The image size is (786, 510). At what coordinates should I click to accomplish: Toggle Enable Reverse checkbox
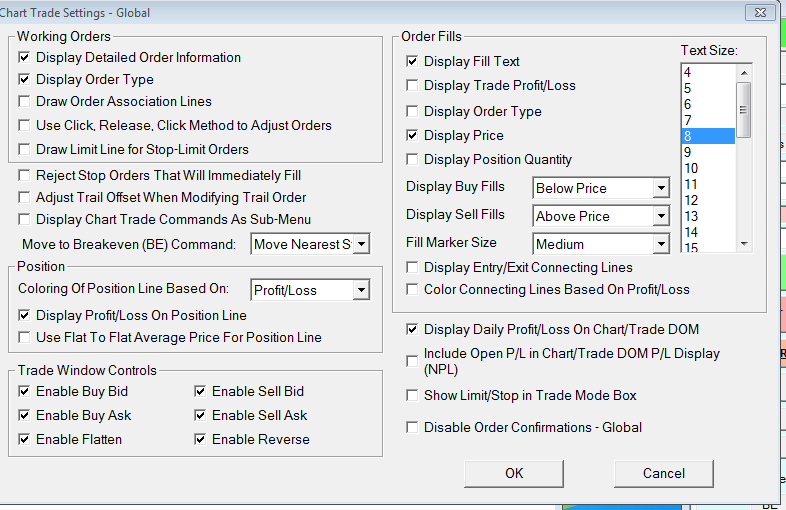coord(201,440)
